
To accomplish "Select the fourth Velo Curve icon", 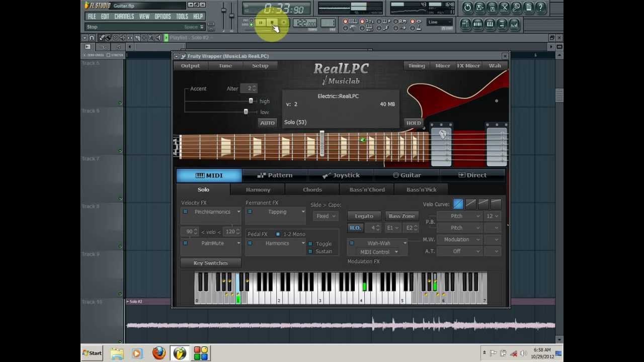I will point(496,204).
